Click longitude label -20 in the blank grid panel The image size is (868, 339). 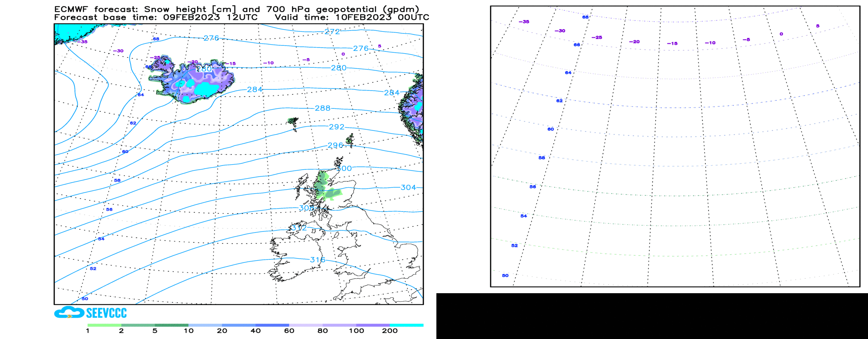click(634, 42)
